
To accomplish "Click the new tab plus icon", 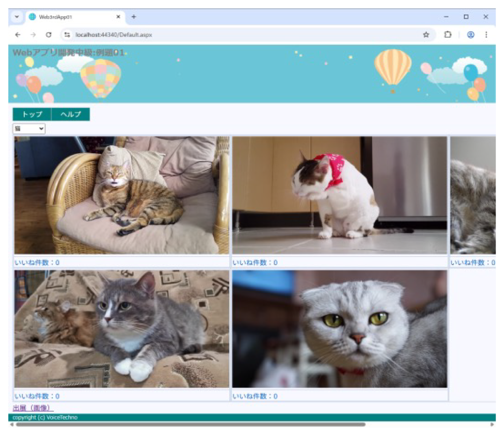I will 133,16.
